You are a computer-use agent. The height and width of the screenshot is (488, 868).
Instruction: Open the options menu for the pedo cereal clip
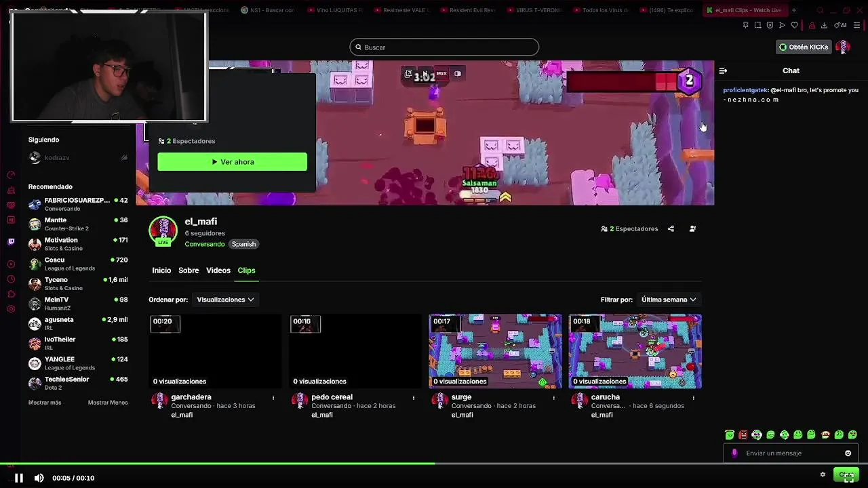(x=413, y=398)
